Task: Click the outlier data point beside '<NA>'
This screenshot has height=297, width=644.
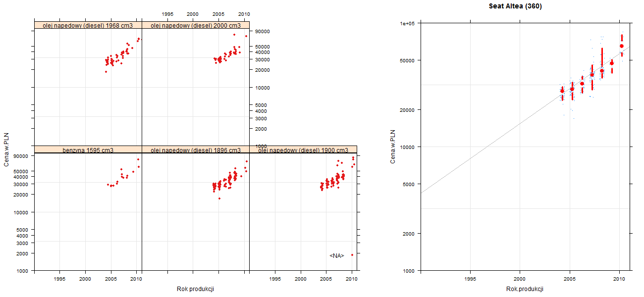Action: click(x=352, y=255)
